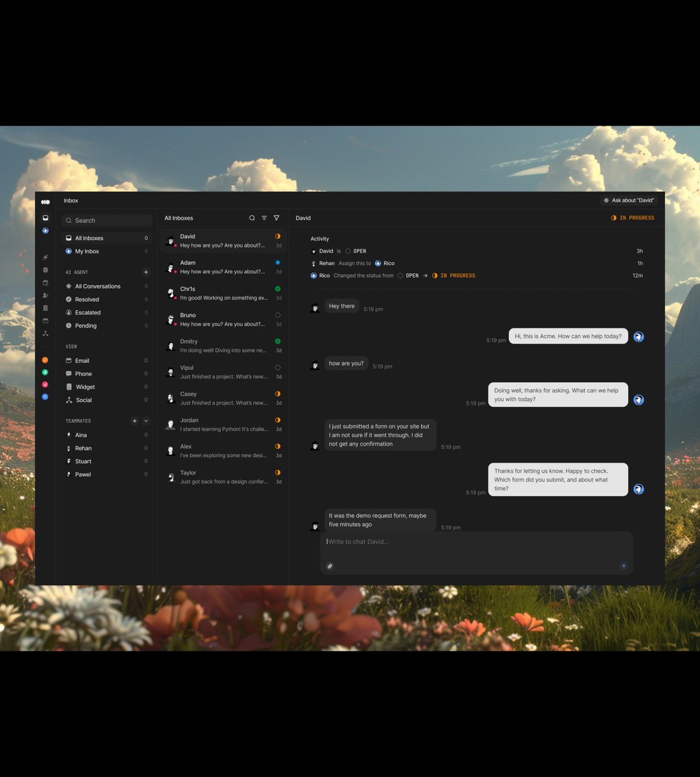This screenshot has height=777, width=700.
Task: Click the in-progress status icon on David's conversation
Action: [x=278, y=236]
